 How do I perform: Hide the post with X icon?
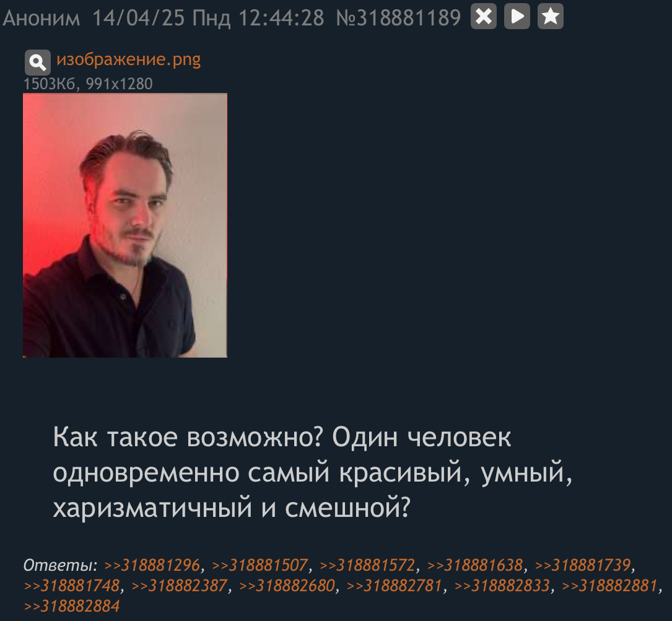click(484, 16)
